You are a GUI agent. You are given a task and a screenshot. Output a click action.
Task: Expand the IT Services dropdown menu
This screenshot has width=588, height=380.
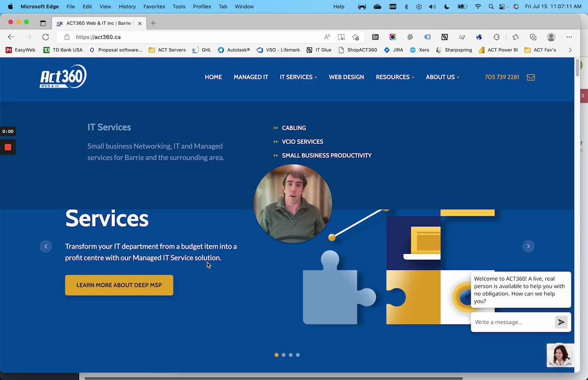(x=299, y=77)
